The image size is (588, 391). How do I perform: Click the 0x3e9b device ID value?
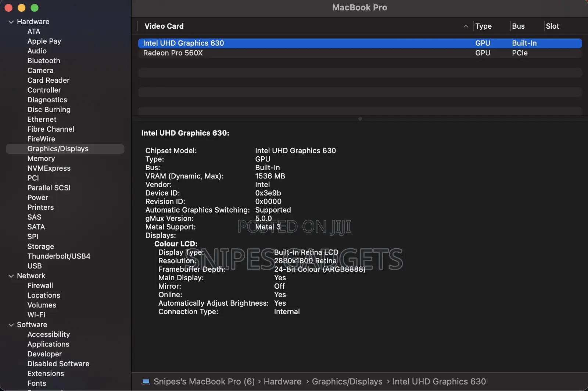pyautogui.click(x=268, y=193)
